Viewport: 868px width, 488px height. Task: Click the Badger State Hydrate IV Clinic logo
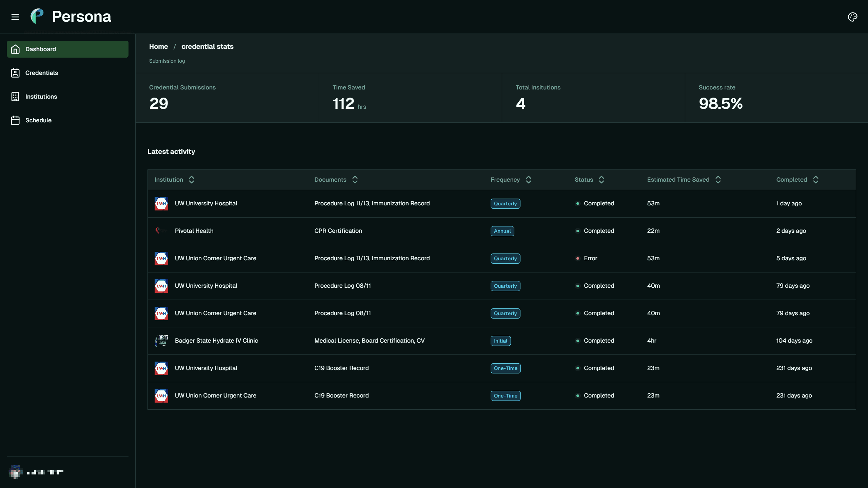pyautogui.click(x=162, y=340)
